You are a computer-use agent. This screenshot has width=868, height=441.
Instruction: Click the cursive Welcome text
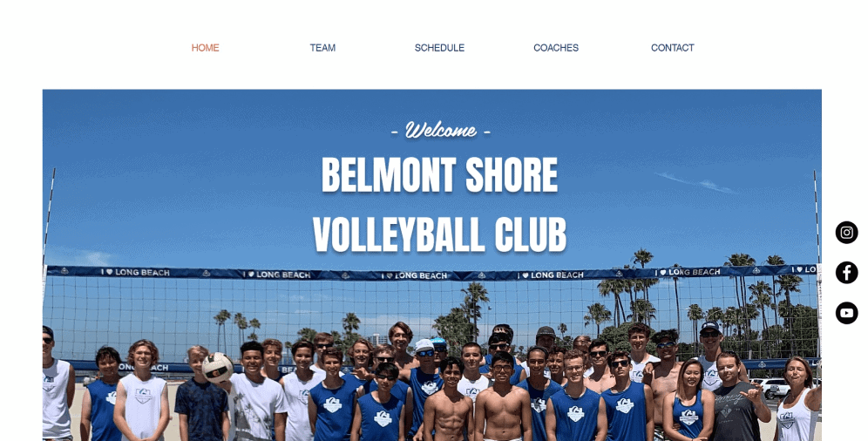coord(440,131)
